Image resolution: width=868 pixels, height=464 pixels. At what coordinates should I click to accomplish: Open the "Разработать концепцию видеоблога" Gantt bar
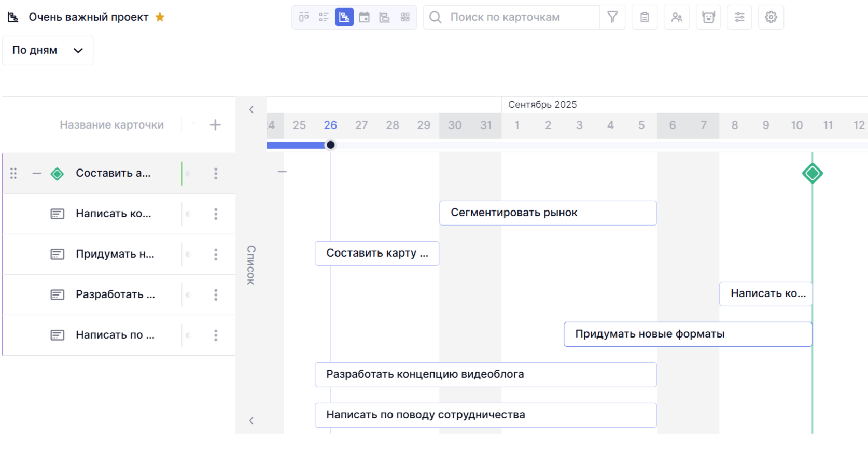point(486,375)
